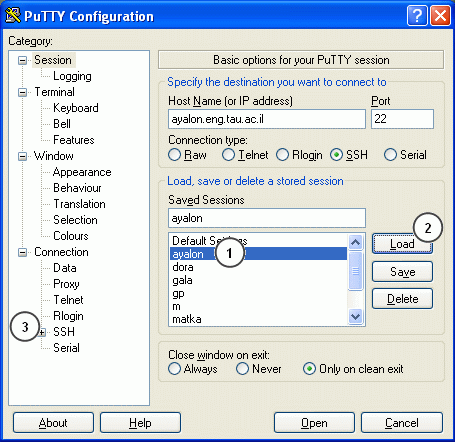This screenshot has height=442, width=455.
Task: Click the Host Name input field
Action: (267, 119)
